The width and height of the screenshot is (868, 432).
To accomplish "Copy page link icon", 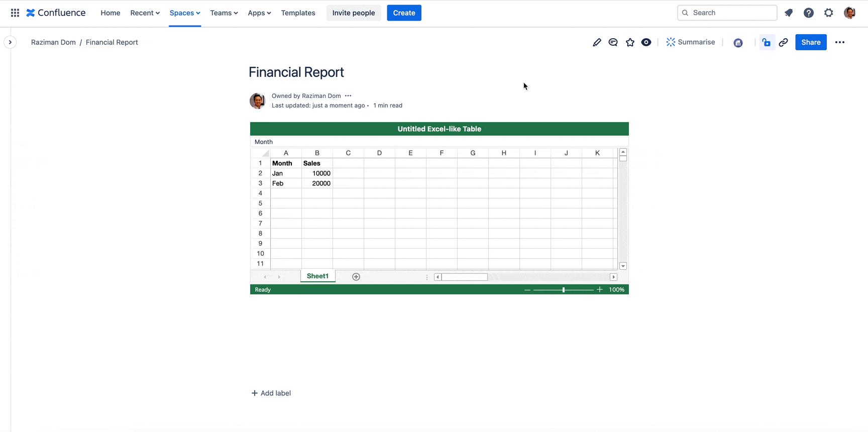I will 783,43.
